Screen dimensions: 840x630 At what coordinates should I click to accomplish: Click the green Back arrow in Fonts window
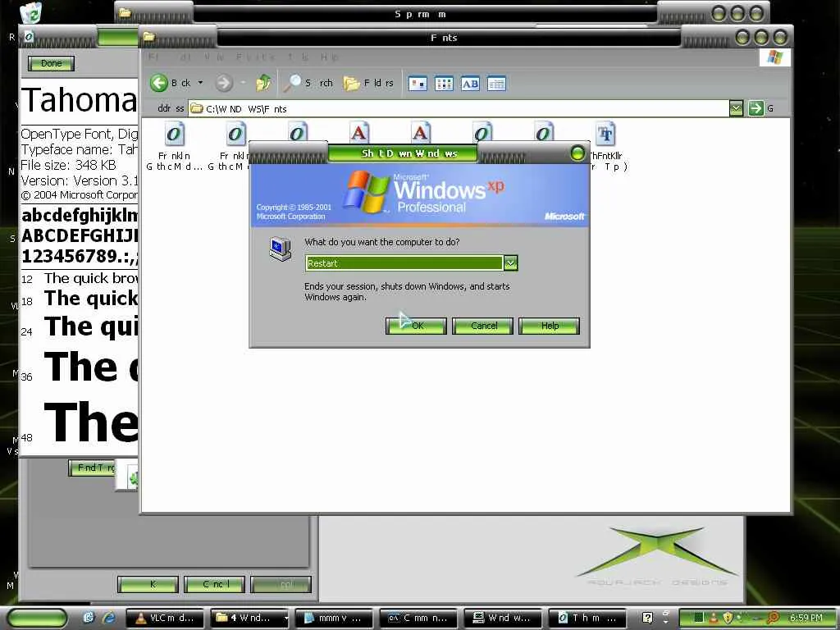[159, 83]
